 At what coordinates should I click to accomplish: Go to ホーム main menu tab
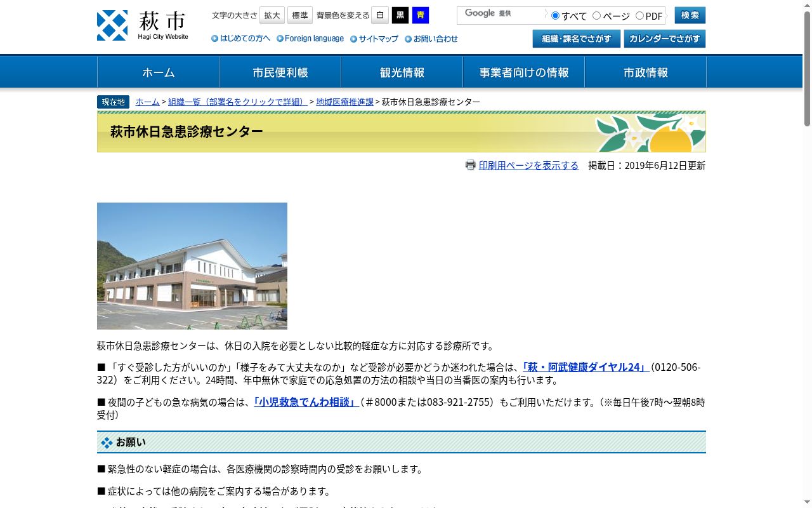pyautogui.click(x=158, y=72)
